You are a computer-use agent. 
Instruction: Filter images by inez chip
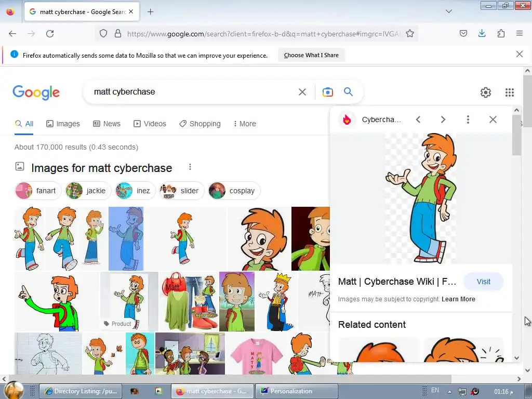tap(135, 191)
